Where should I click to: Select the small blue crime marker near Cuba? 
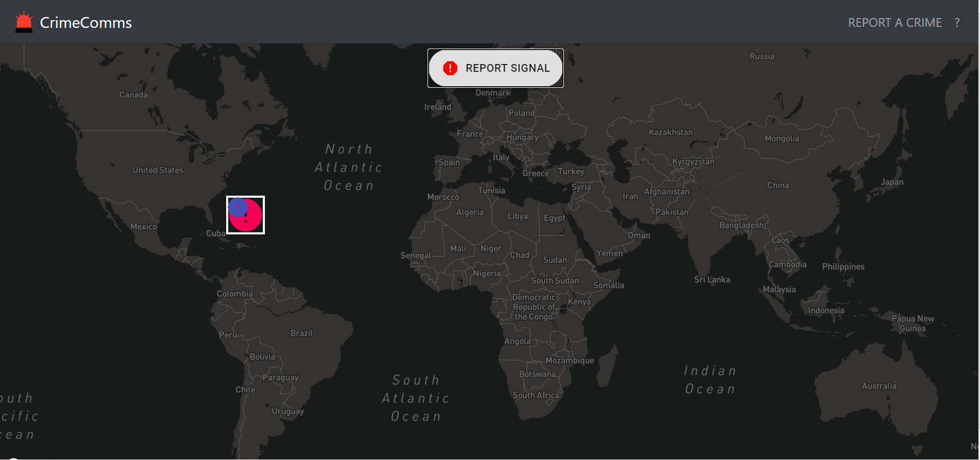[238, 207]
